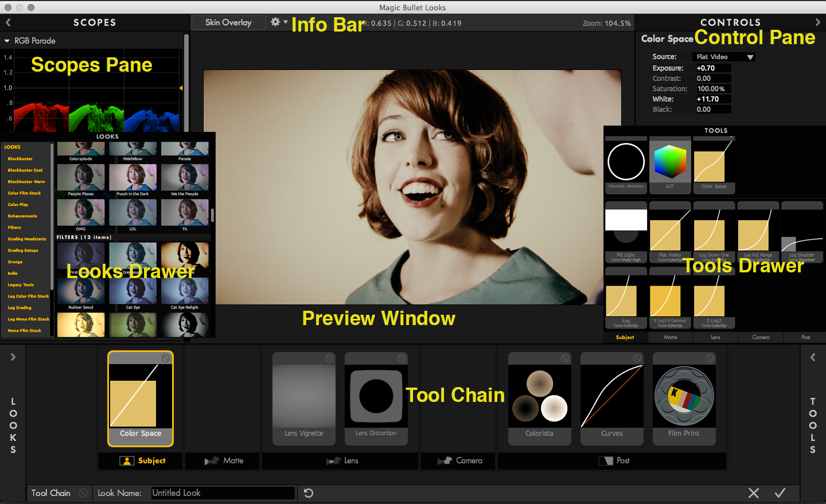Viewport: 826px width, 504px height.
Task: Select the S Log2 S Gammut preset
Action: [x=670, y=298]
